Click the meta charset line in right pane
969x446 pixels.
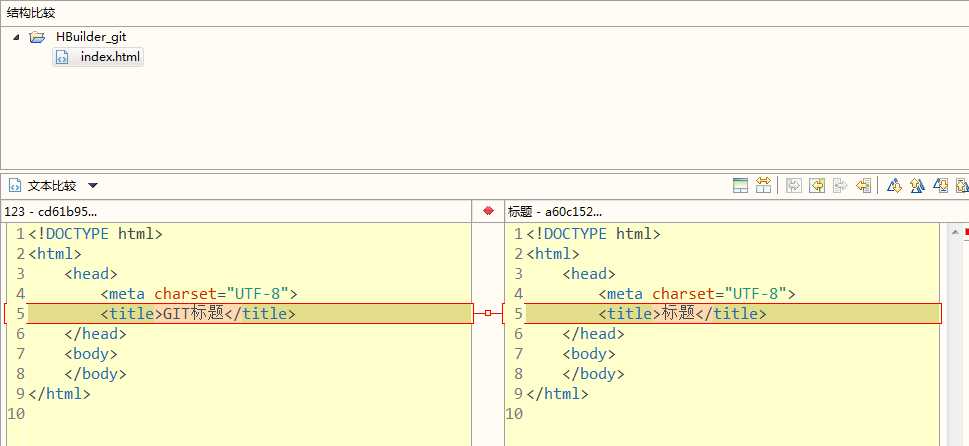point(697,293)
